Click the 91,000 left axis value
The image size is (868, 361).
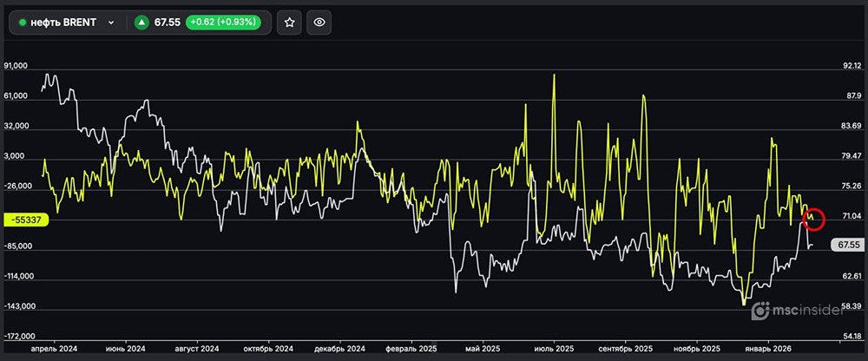[16, 66]
